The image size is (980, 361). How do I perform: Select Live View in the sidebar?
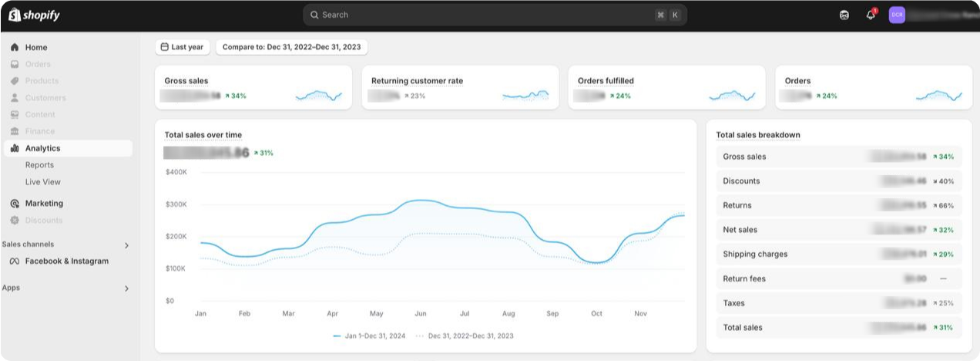[x=42, y=182]
